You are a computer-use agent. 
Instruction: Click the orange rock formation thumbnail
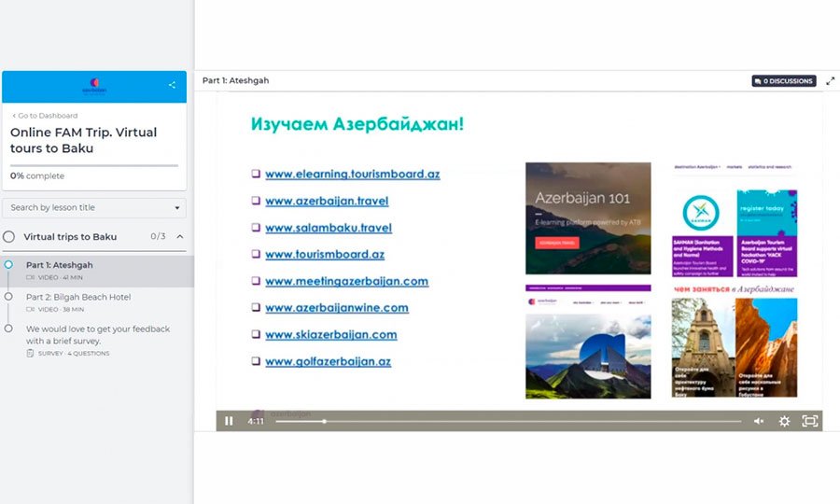click(766, 347)
